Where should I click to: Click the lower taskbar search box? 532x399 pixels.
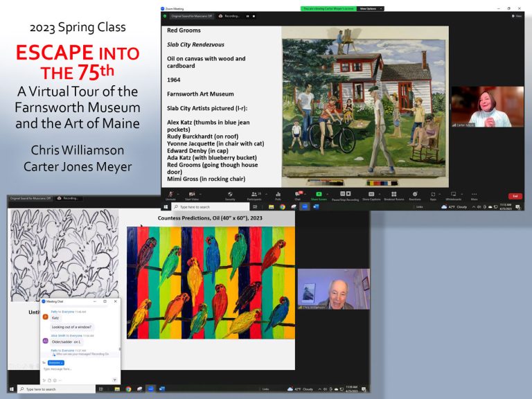[x=57, y=389]
